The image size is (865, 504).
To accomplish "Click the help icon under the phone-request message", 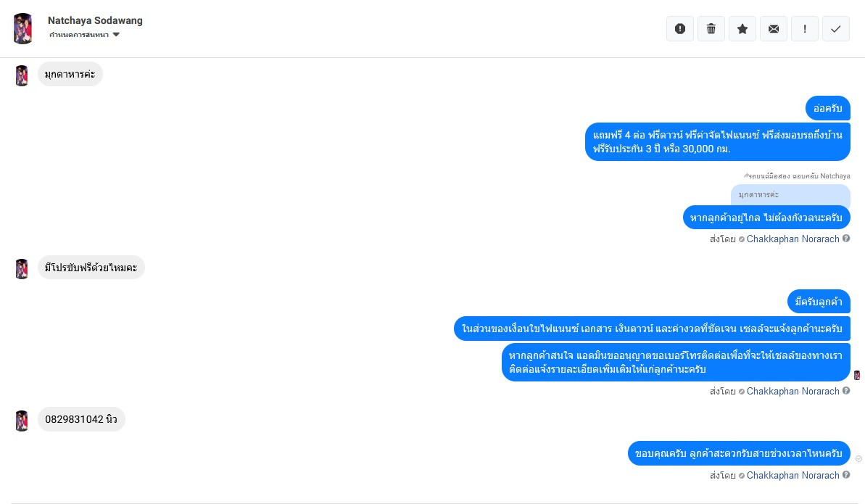I will click(846, 391).
